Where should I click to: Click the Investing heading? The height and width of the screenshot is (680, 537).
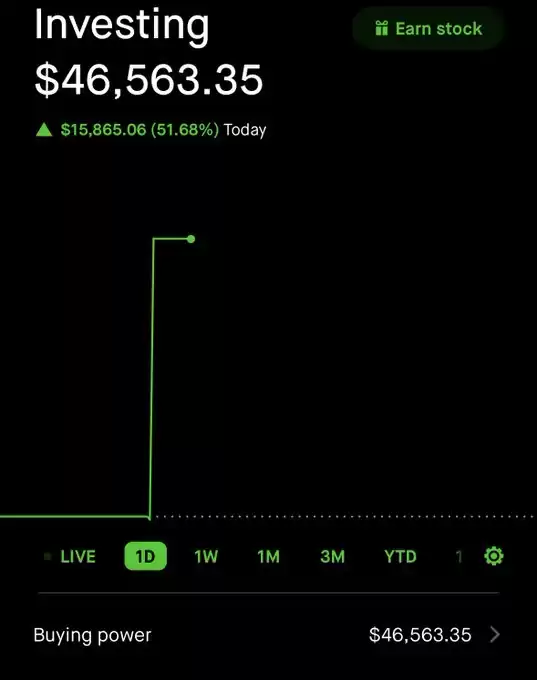(121, 25)
